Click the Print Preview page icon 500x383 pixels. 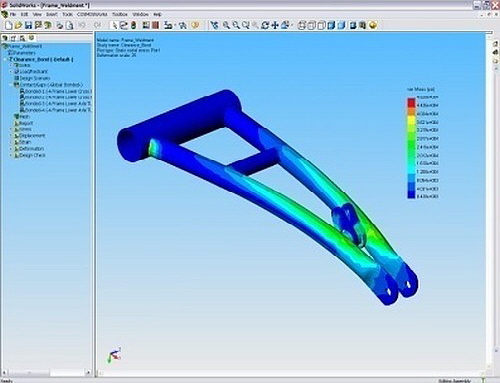(x=69, y=25)
